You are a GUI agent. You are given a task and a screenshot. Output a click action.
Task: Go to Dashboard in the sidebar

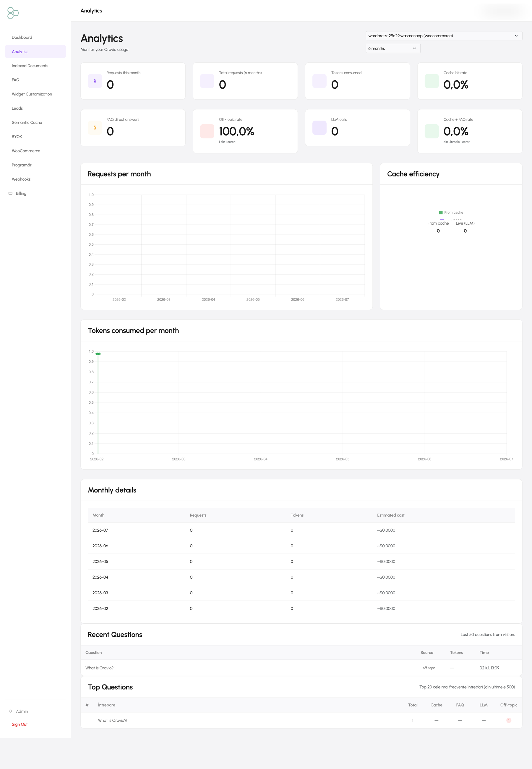(35, 37)
